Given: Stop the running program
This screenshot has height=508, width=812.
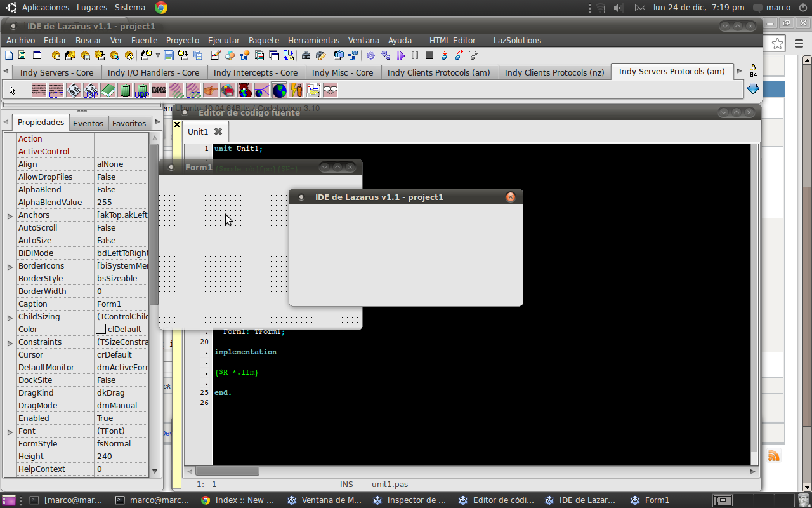Looking at the screenshot, I should tap(429, 55).
